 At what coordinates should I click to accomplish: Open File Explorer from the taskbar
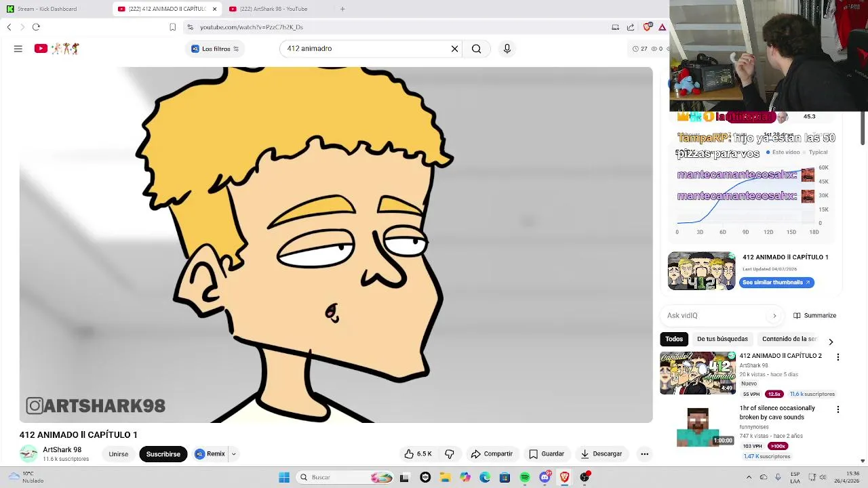pyautogui.click(x=445, y=477)
